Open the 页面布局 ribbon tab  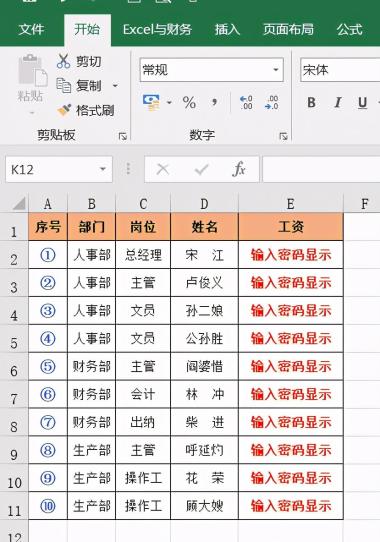288,29
